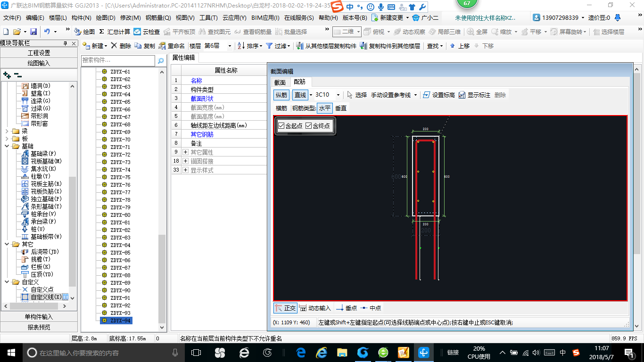This screenshot has height=362, width=644.
Task: Click 单构件输入 navigator button
Action: 39,317
